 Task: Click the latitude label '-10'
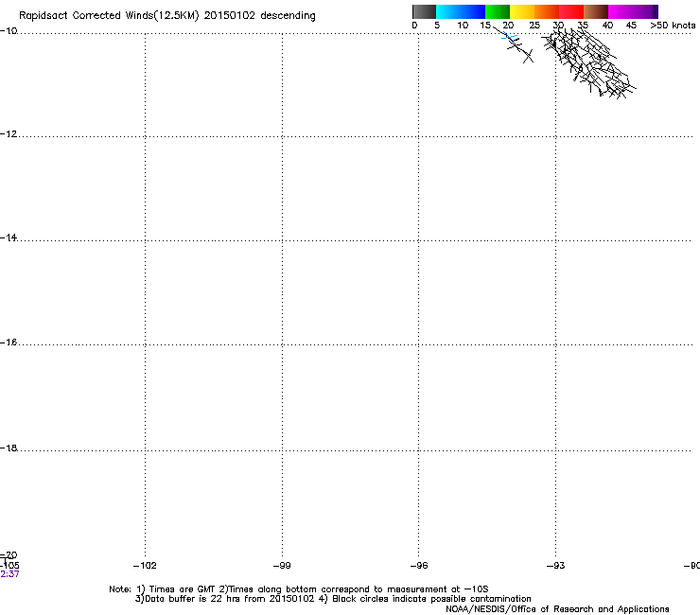pyautogui.click(x=9, y=30)
